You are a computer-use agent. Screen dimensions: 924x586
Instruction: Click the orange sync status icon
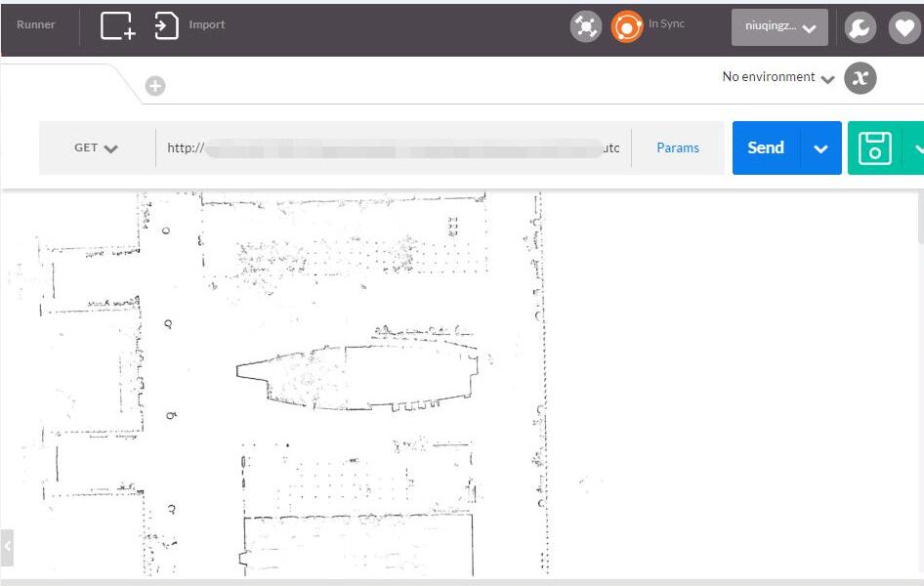click(x=626, y=27)
